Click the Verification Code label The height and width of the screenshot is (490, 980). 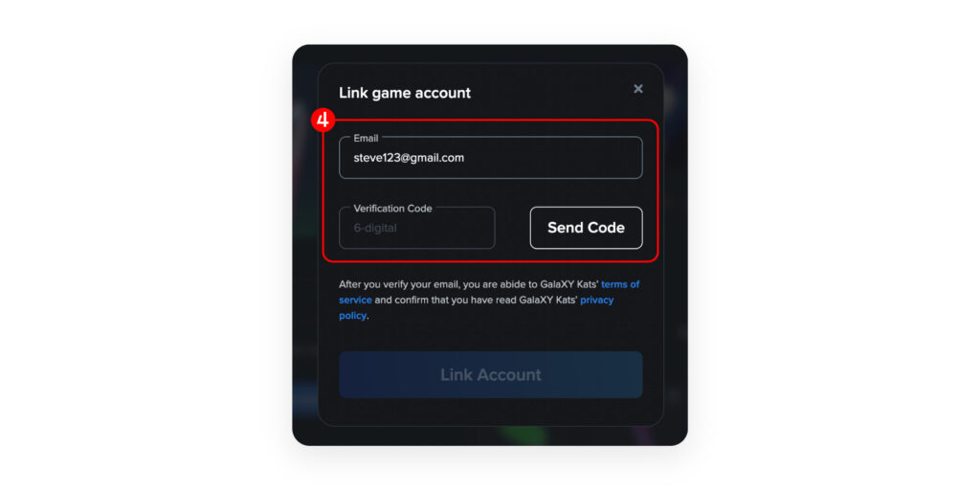(x=392, y=208)
